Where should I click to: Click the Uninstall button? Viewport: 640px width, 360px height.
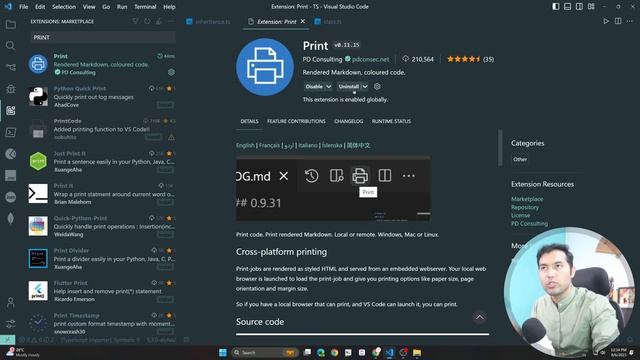tap(349, 87)
